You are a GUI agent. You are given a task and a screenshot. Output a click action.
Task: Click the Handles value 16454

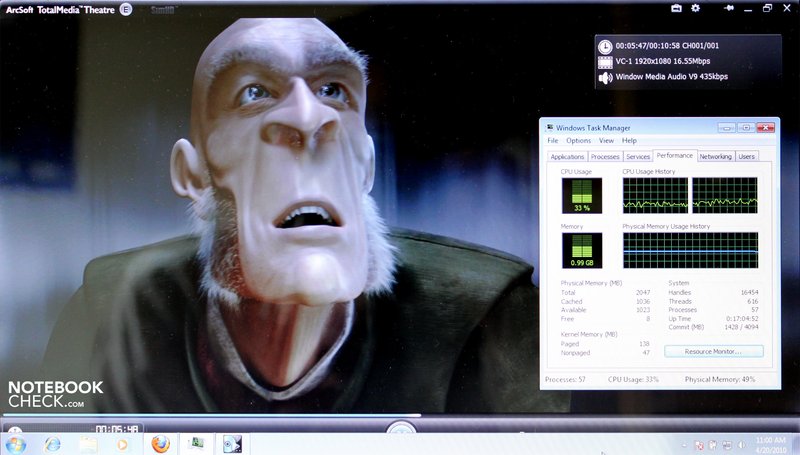[x=749, y=292]
